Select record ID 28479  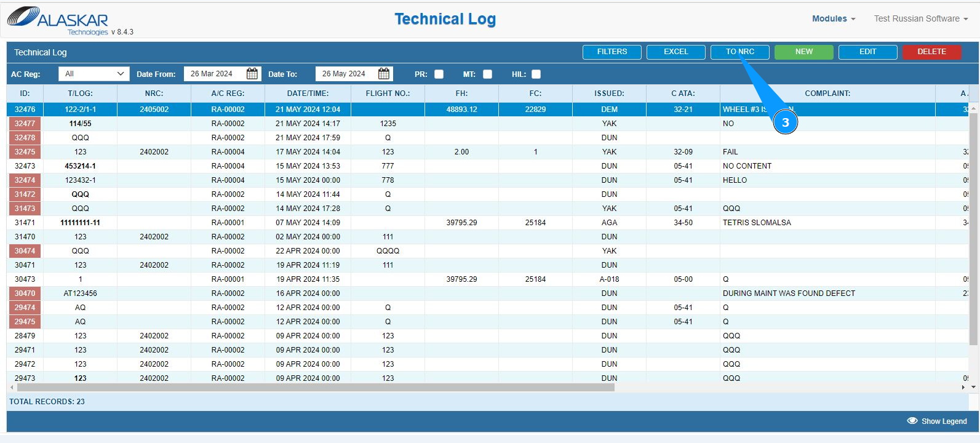[25, 336]
